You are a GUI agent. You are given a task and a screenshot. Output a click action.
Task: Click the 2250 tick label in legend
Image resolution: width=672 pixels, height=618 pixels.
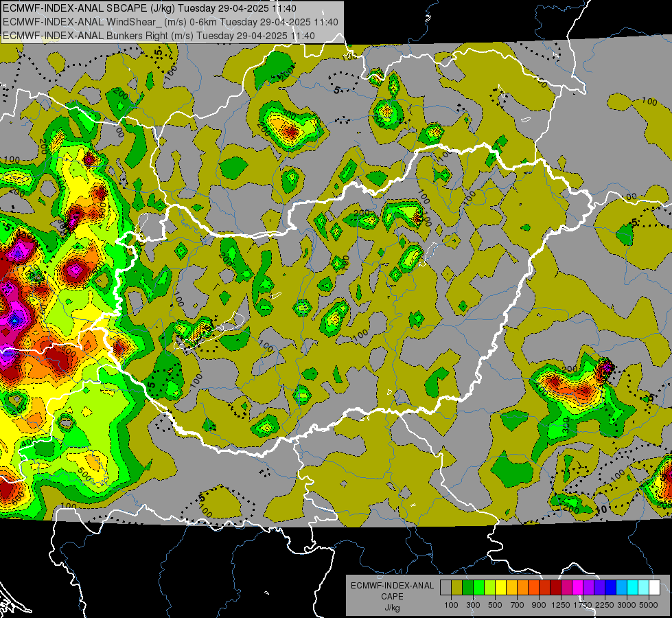tap(605, 605)
